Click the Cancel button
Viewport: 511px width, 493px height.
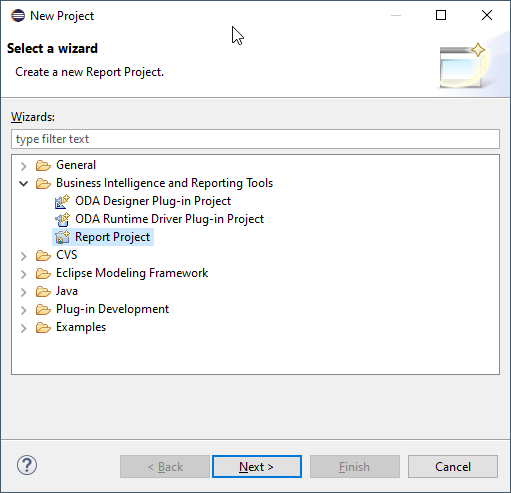(453, 467)
